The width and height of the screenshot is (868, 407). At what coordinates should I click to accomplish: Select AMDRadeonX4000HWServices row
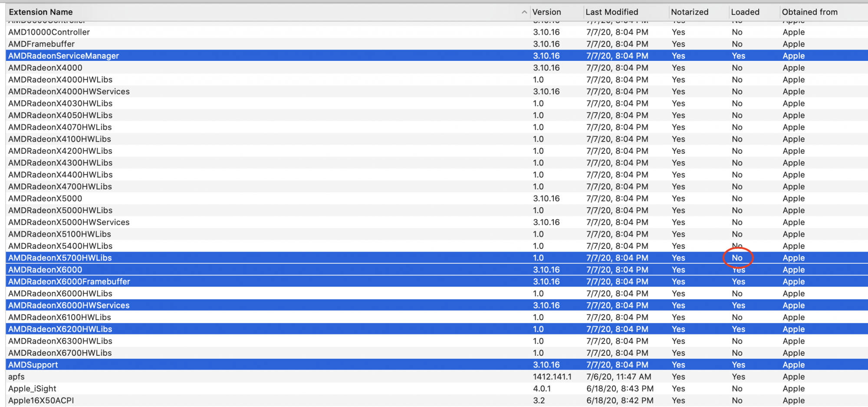(x=437, y=91)
